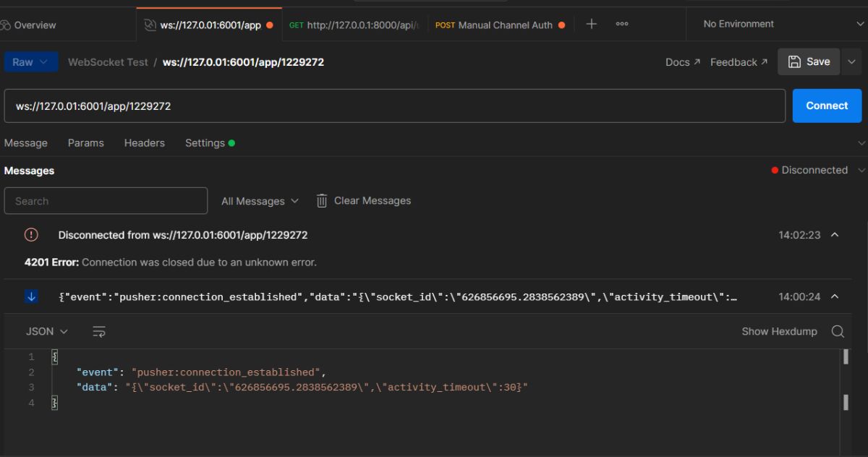Viewport: 868px width, 457px height.
Task: Select the Disconnected from ws://127.0.01:6001 message
Action: [183, 235]
